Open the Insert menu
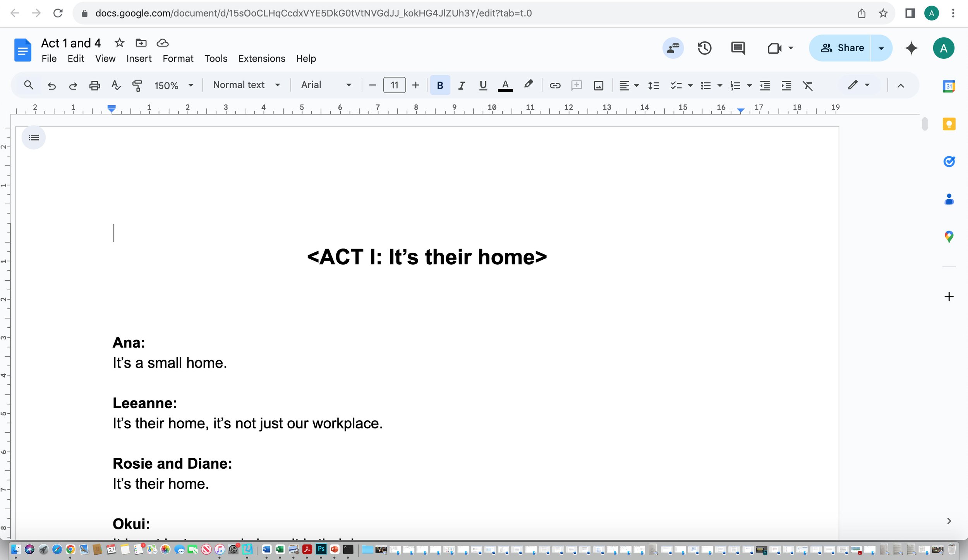The width and height of the screenshot is (968, 560). pos(139,58)
